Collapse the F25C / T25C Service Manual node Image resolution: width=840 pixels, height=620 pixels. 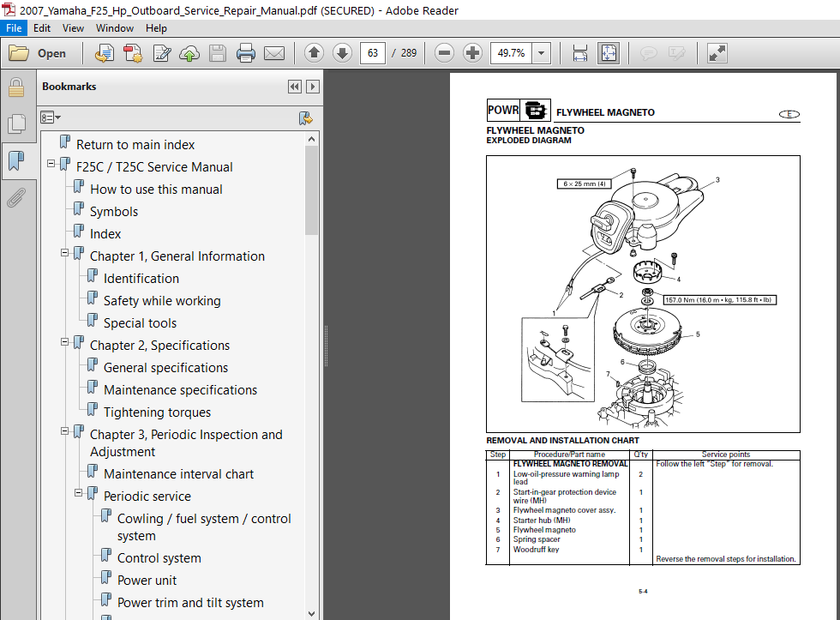point(51,164)
